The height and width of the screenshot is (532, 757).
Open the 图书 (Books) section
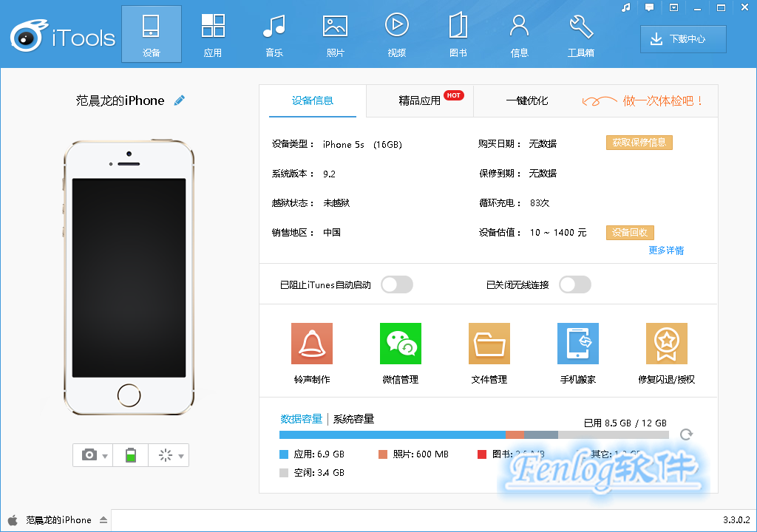(x=458, y=34)
